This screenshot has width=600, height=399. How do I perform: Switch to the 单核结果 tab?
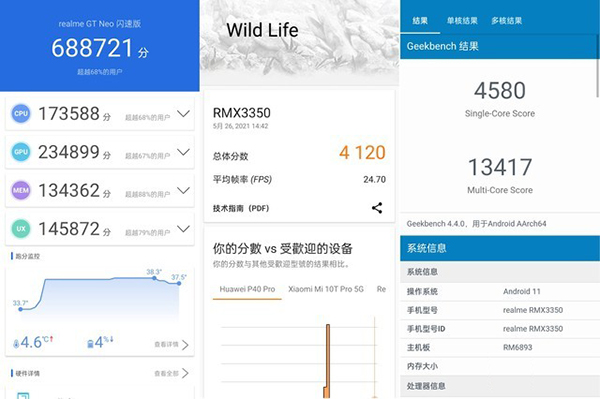462,21
